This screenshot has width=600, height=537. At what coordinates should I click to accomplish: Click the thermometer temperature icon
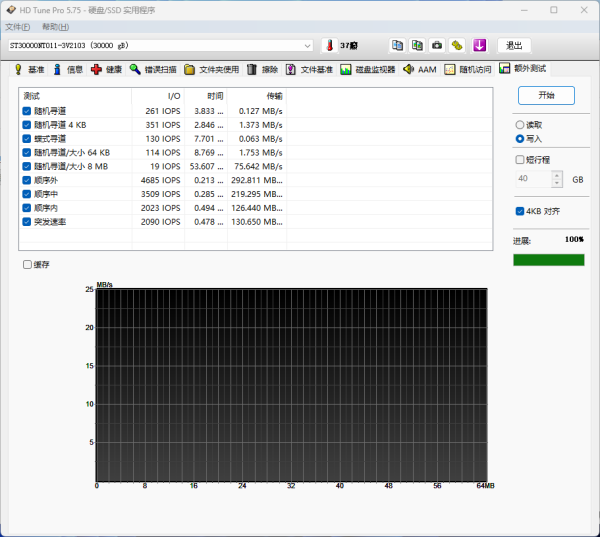pyautogui.click(x=328, y=46)
